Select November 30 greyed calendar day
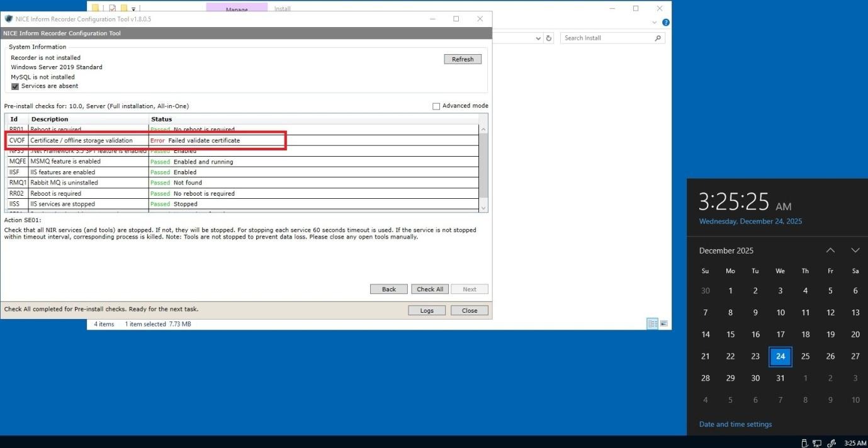Image resolution: width=868 pixels, height=448 pixels. pos(706,291)
